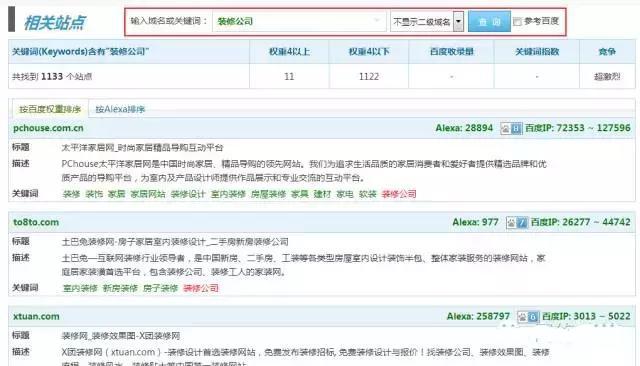Image resolution: width=640 pixels, height=366 pixels.
Task: Click the Alexa: 977 rank text
Action: (x=476, y=222)
